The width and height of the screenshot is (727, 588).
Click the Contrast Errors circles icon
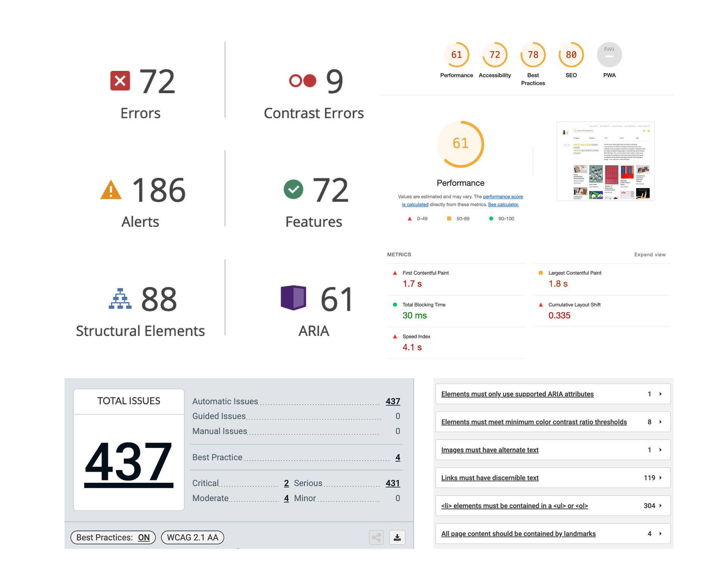click(x=302, y=81)
